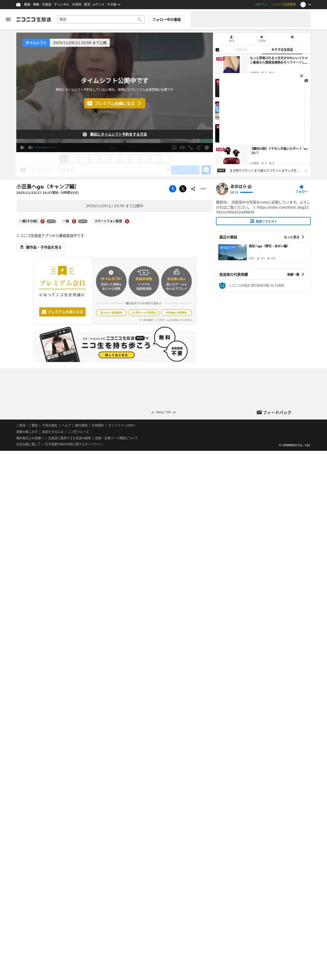Click プレミアム会員になる button in player
This screenshot has height=980, width=327.
115,104
